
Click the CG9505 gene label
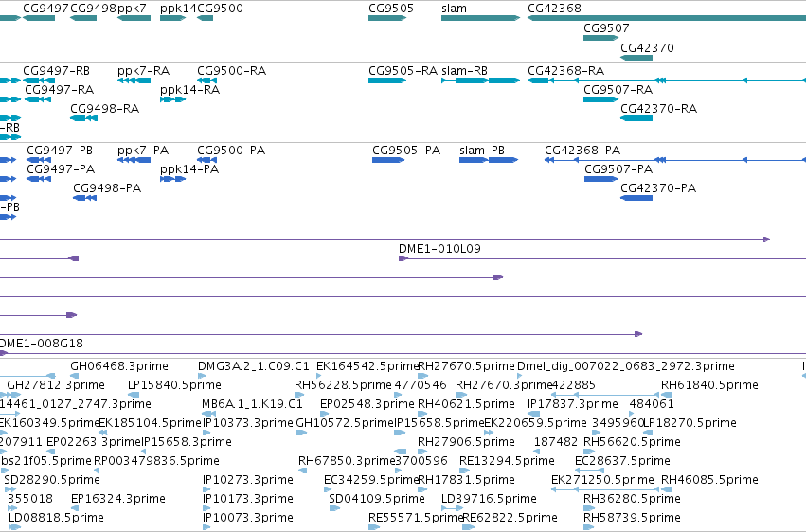pyautogui.click(x=391, y=9)
